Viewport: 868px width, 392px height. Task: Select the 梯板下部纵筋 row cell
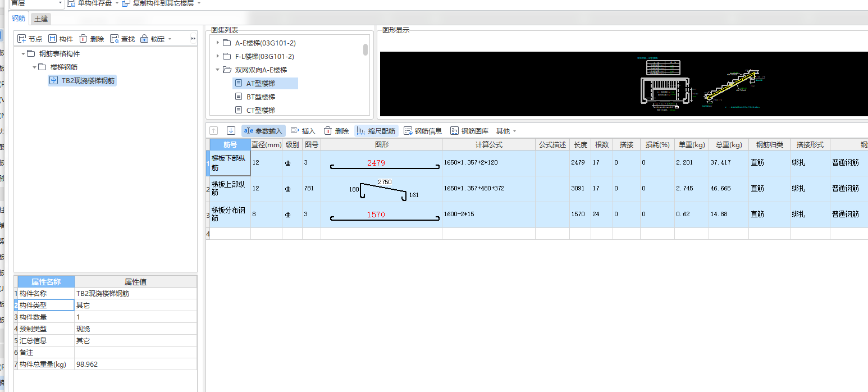tap(230, 163)
